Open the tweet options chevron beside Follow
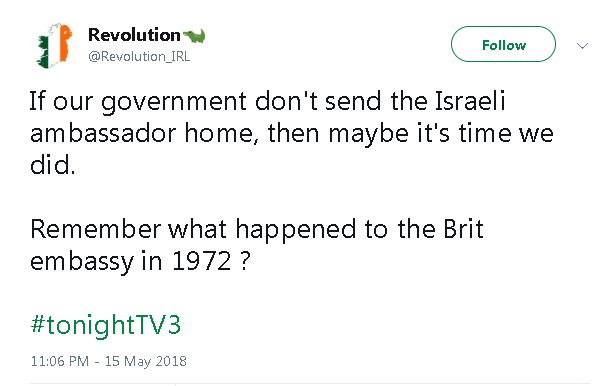The width and height of the screenshot is (616, 386). 582,46
